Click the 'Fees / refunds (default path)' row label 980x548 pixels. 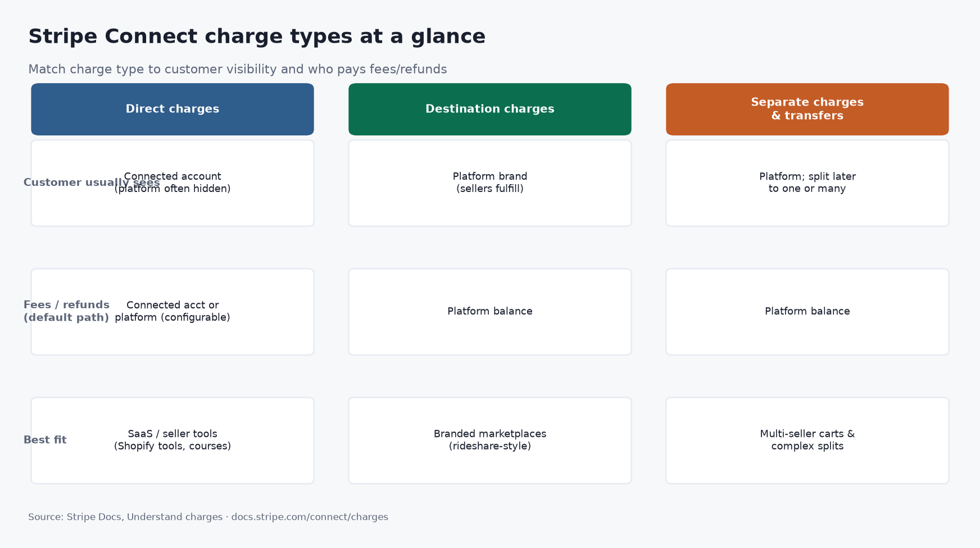point(66,312)
